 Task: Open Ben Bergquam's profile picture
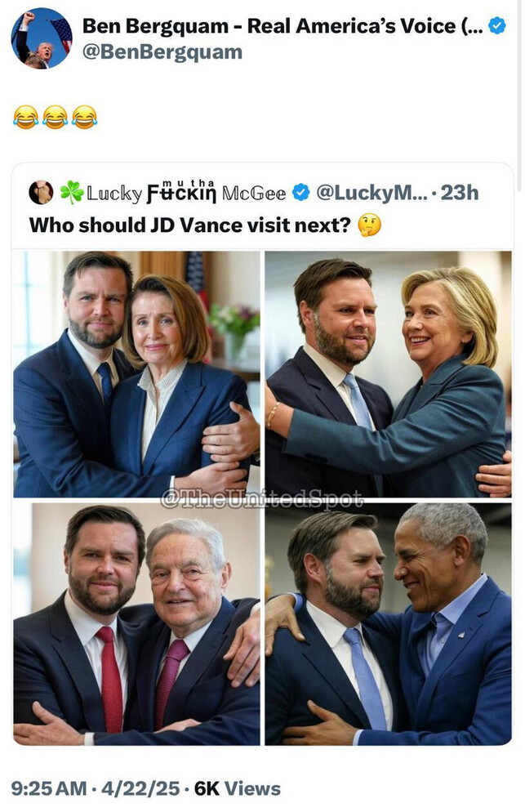coord(41,38)
